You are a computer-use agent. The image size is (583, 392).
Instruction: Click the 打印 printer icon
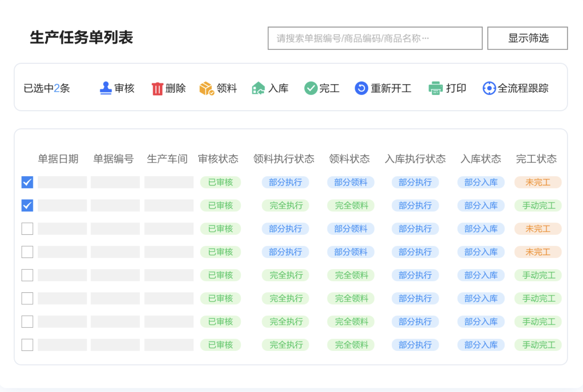point(435,88)
